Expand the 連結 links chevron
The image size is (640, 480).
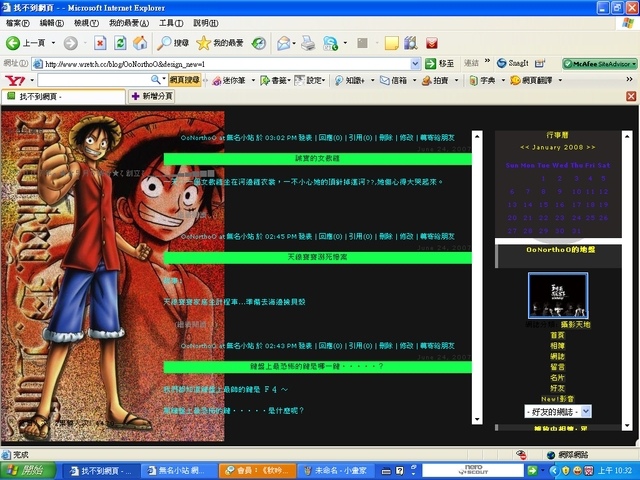tap(487, 61)
